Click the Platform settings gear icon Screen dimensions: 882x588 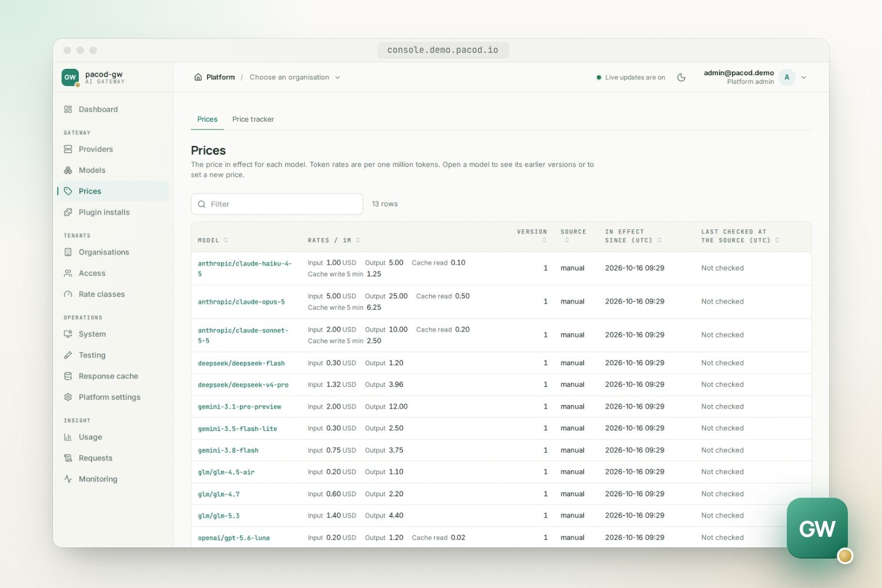68,397
